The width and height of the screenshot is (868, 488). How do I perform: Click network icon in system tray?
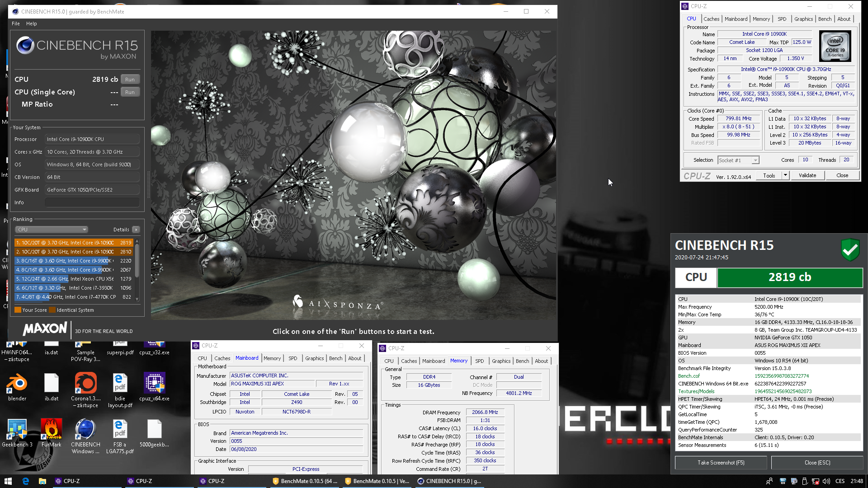pyautogui.click(x=816, y=481)
